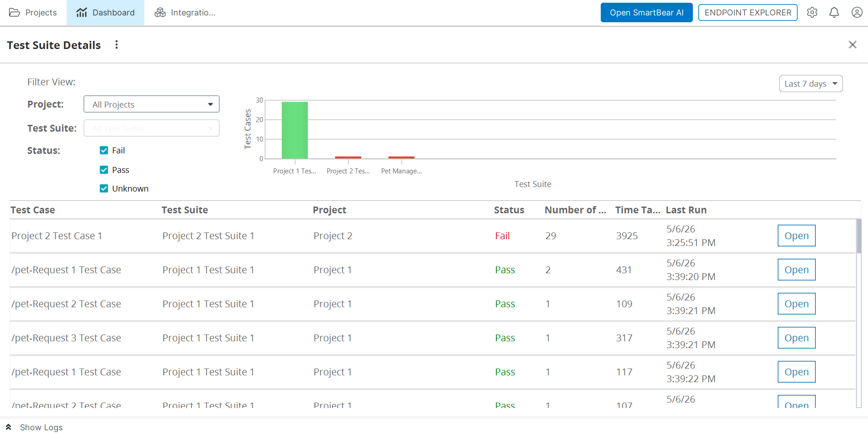This screenshot has height=433, width=868.
Task: Open the Last 7 days range dropdown
Action: [811, 84]
